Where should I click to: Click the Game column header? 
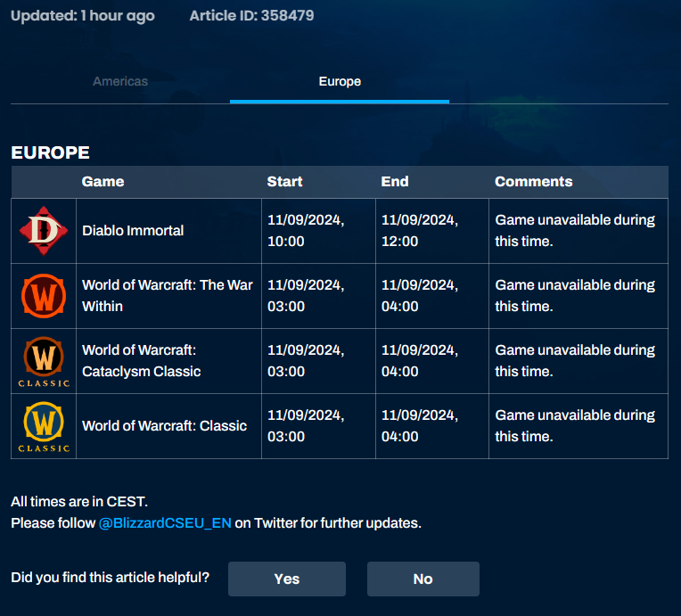[x=103, y=181]
